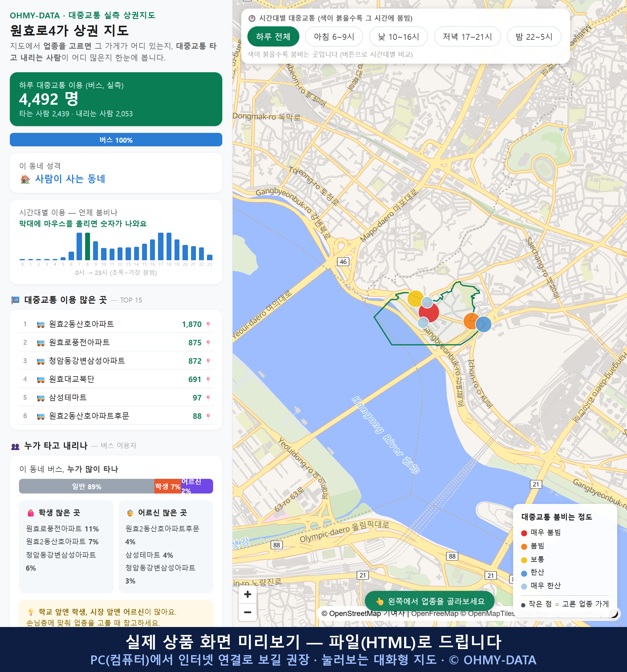Click the bus icon beside 청암동강변삼성아파트

(40, 361)
